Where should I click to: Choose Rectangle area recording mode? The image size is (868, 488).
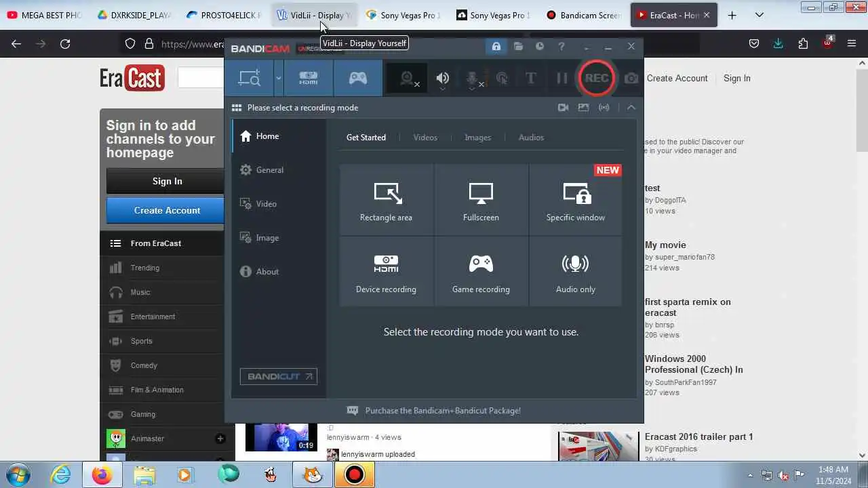click(386, 200)
